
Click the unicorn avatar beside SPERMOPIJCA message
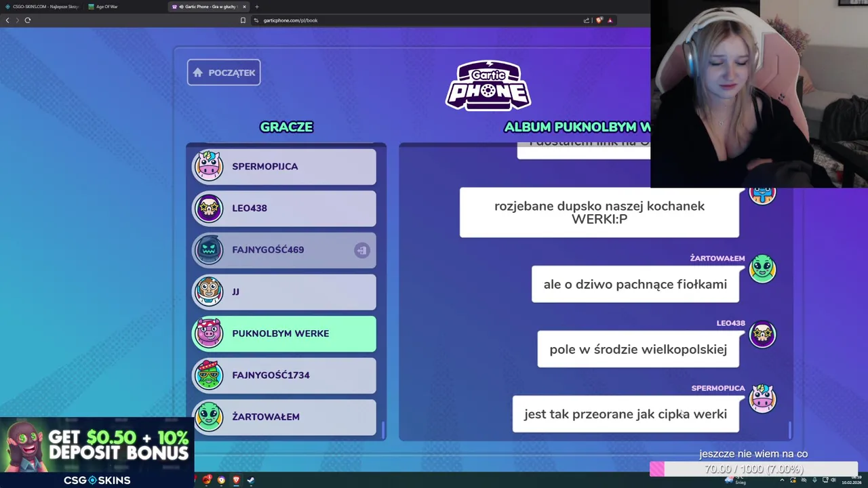pyautogui.click(x=762, y=399)
